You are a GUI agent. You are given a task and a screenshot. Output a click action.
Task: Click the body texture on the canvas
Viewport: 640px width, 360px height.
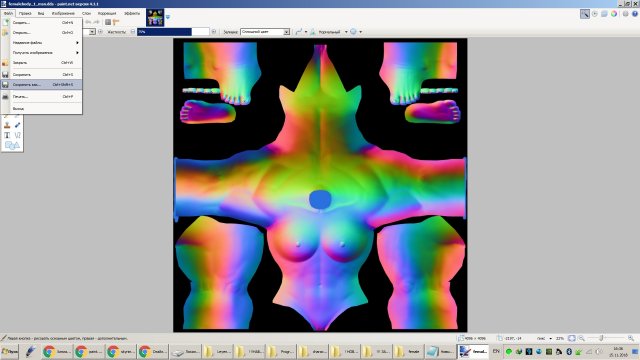click(320, 185)
